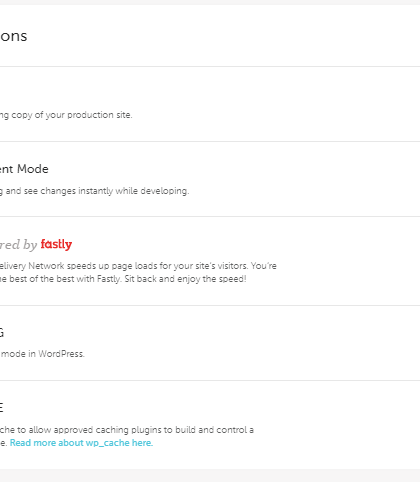The image size is (420, 482).
Task: Click the italic 'red by' text beside fastly
Action: [x=18, y=245]
